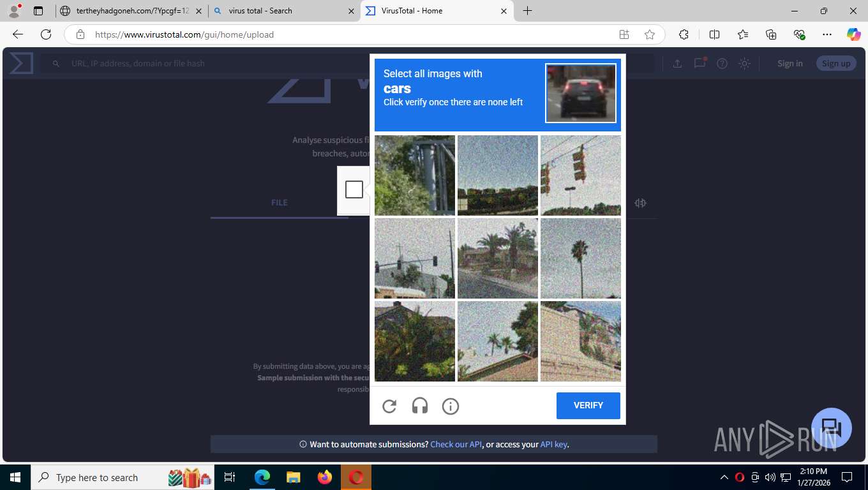
Task: Add this page to favorites star
Action: pyautogui.click(x=650, y=34)
